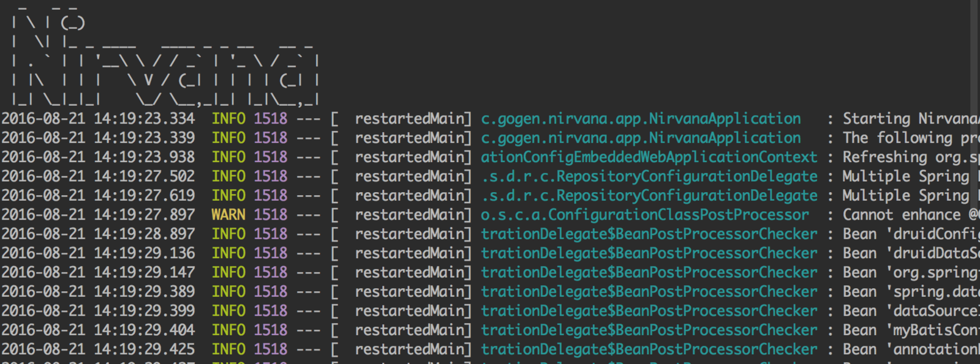
Task: Click the 'Multiple Spring' message at 14:19:27.502
Action: (x=911, y=176)
